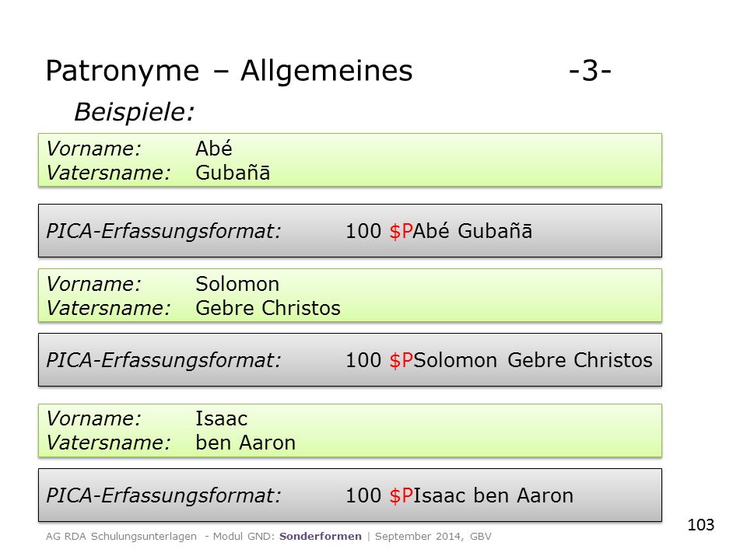Click the bold Sonderformen text in footer

pos(320,536)
